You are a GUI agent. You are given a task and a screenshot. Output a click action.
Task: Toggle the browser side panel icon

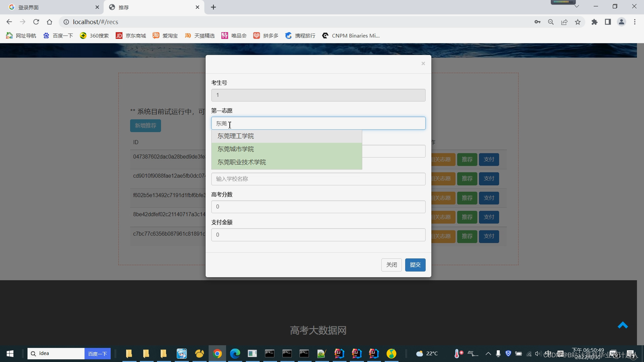[608, 22]
